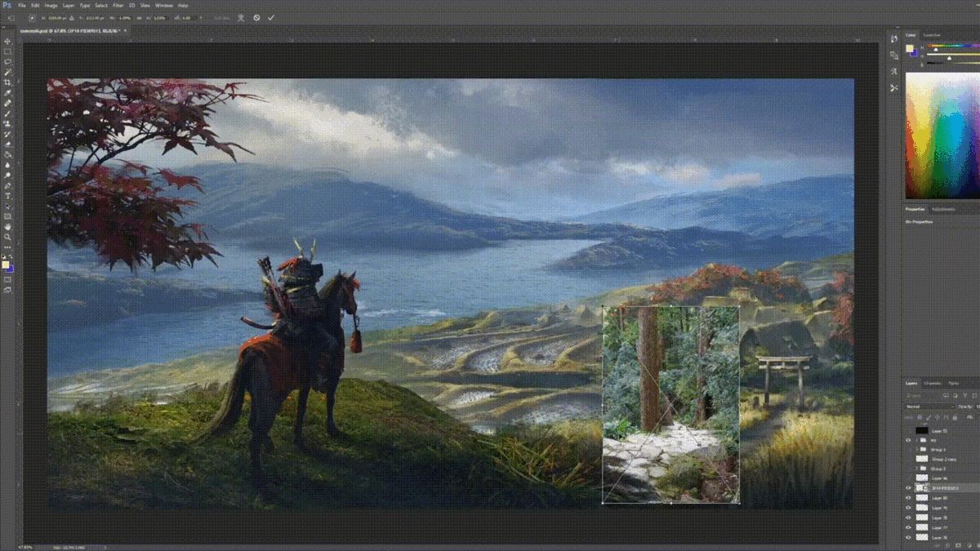Select the Paint Bucket tool
The height and width of the screenshot is (551, 980).
(8, 154)
